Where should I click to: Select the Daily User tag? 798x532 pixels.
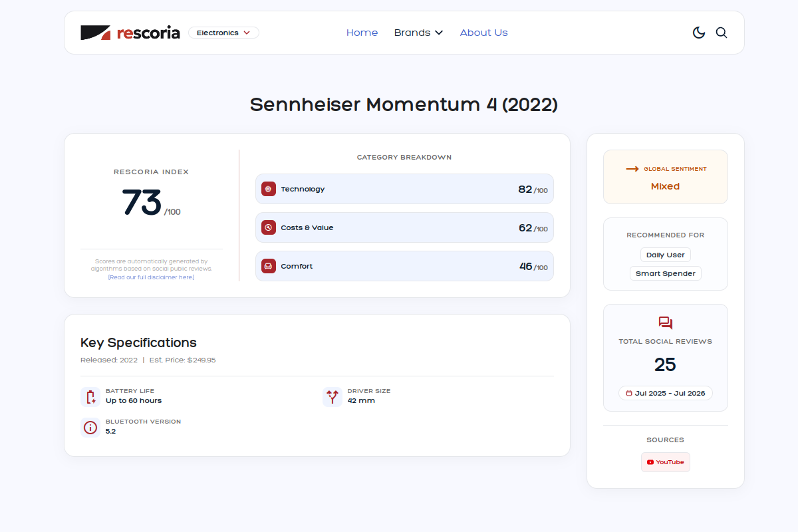coord(666,255)
